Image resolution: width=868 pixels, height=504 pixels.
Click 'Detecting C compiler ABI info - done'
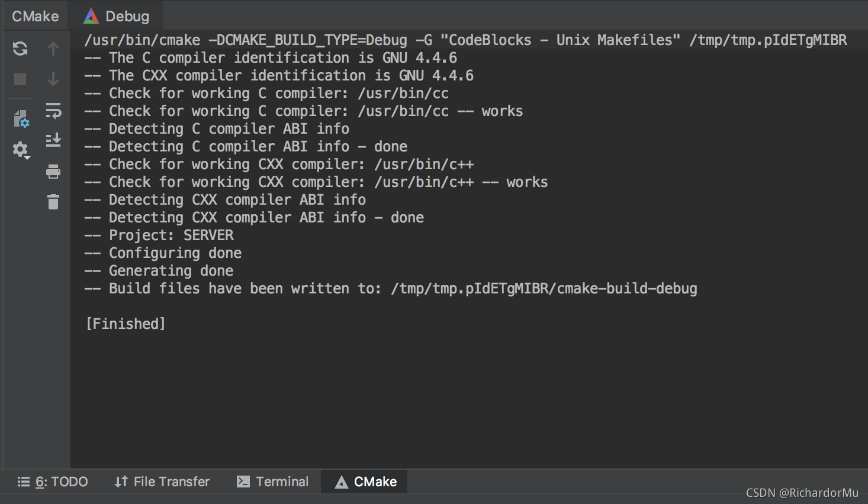click(x=246, y=146)
